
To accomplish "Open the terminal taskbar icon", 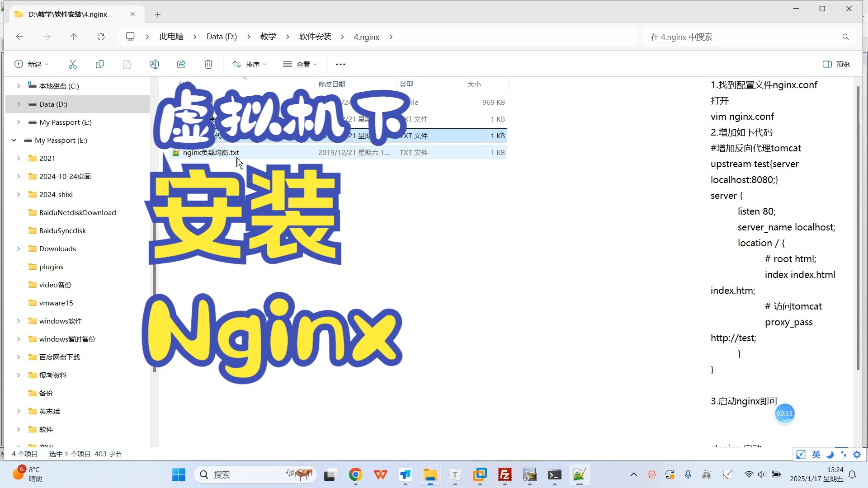I will (x=554, y=474).
